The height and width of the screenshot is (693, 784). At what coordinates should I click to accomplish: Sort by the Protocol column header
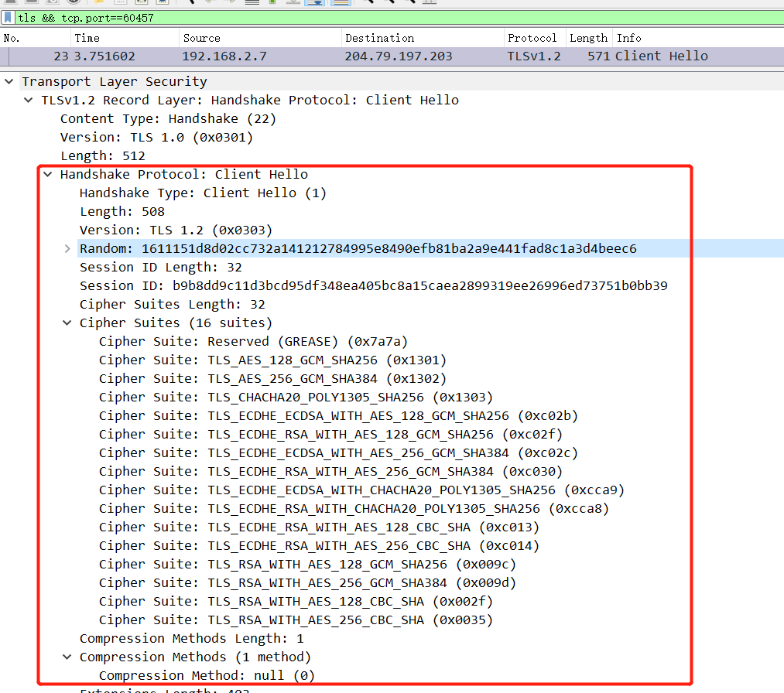(x=532, y=38)
